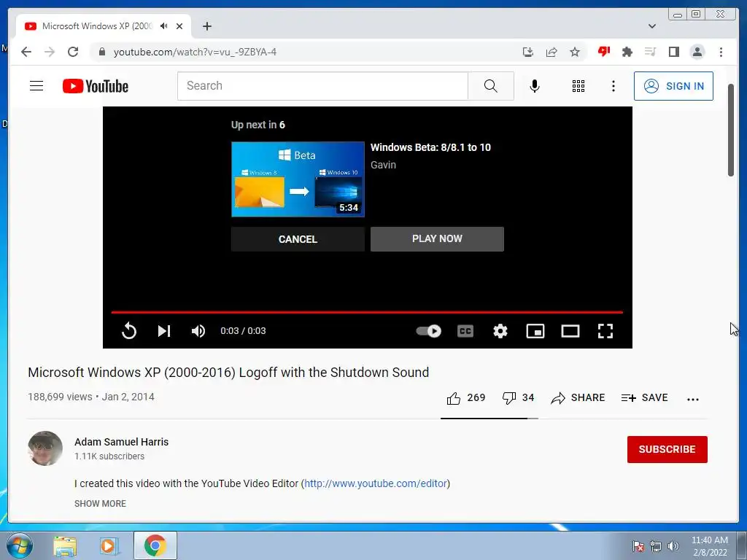Like the video thumbs up
Viewport: 747px width, 560px height.
click(x=465, y=397)
